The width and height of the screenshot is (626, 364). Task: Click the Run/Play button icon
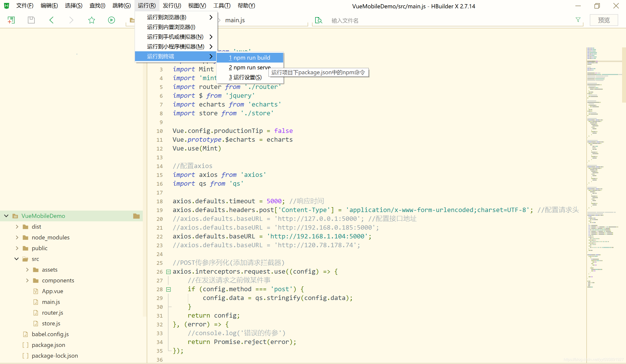[x=112, y=20]
